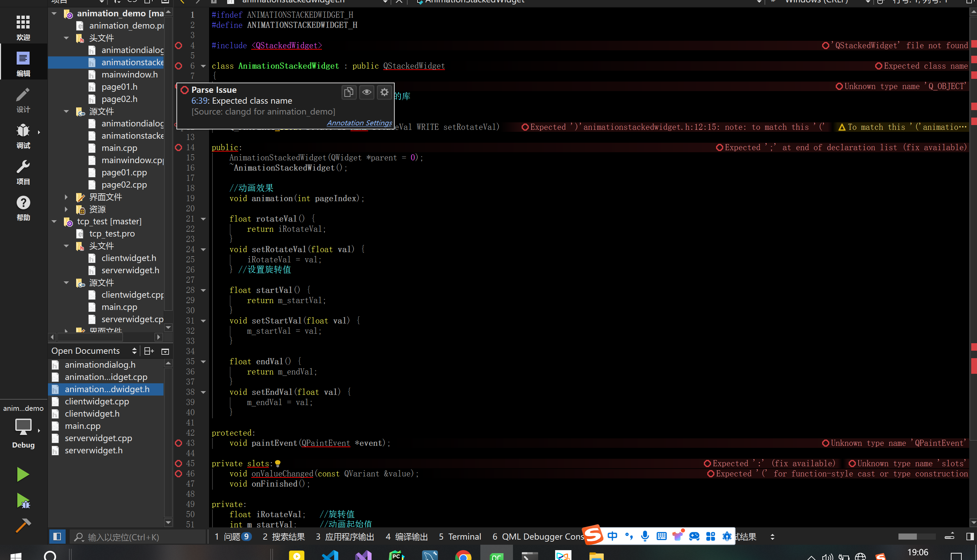
Task: Click error marker on line 45
Action: [x=178, y=463]
